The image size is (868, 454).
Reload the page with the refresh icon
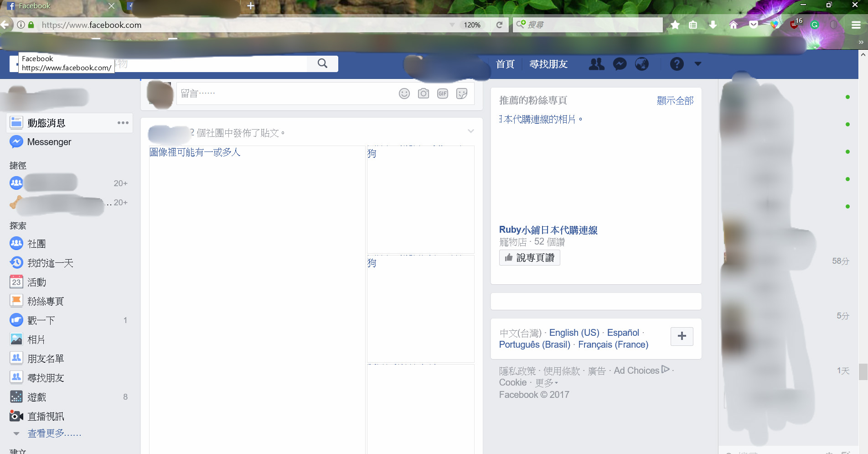point(500,25)
